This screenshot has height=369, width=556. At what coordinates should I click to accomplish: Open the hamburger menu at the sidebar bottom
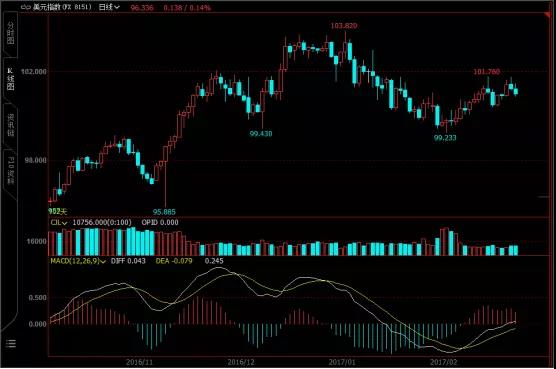[x=11, y=343]
